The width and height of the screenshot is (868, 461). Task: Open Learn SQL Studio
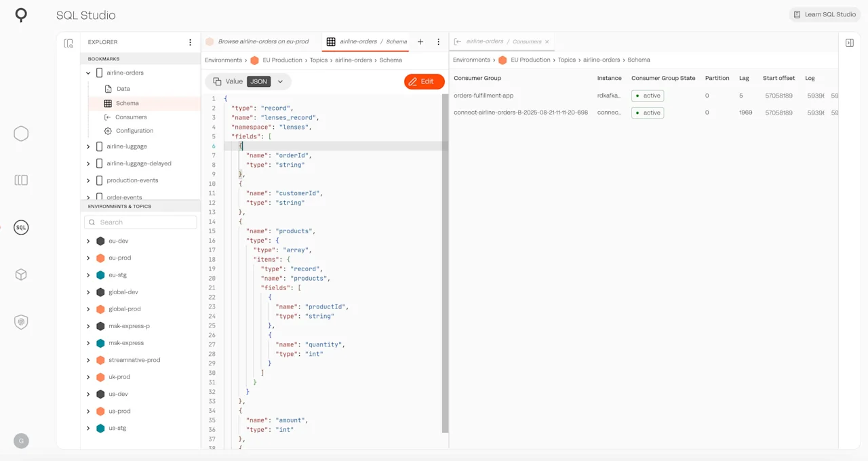[824, 14]
